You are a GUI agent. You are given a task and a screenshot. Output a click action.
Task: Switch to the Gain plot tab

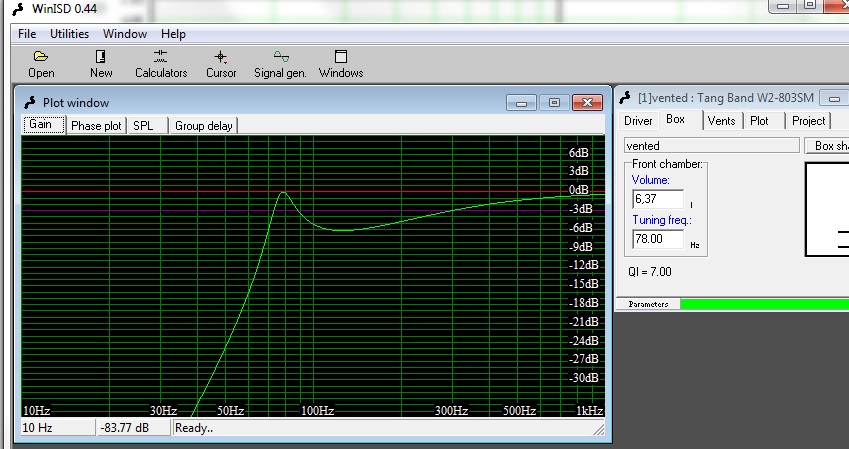(44, 125)
